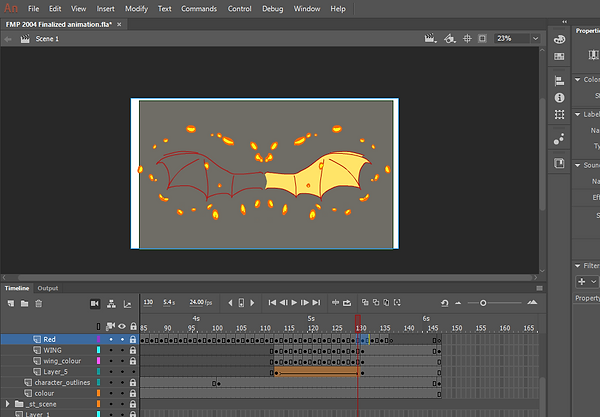The height and width of the screenshot is (417, 600).
Task: Collapse the Filter section in Properties
Action: [x=578, y=265]
